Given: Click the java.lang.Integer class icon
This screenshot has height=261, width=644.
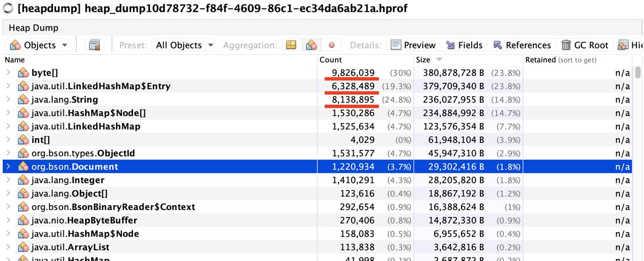Looking at the screenshot, I should 23,180.
